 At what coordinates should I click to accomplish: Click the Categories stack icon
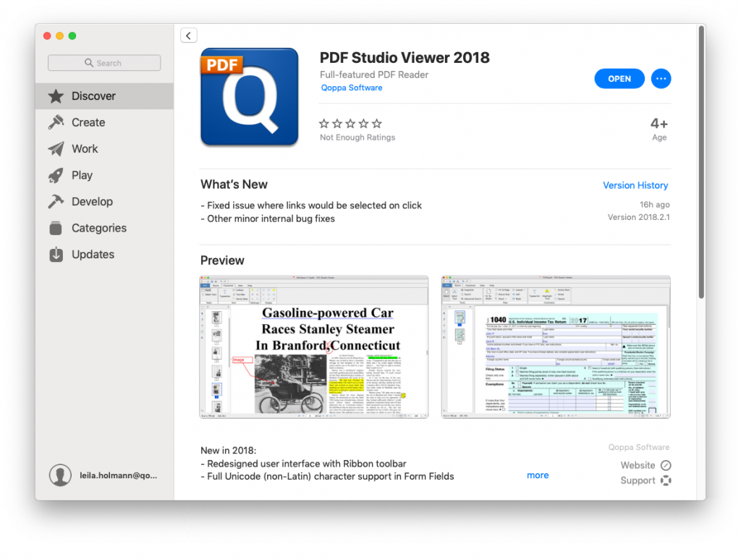click(56, 228)
